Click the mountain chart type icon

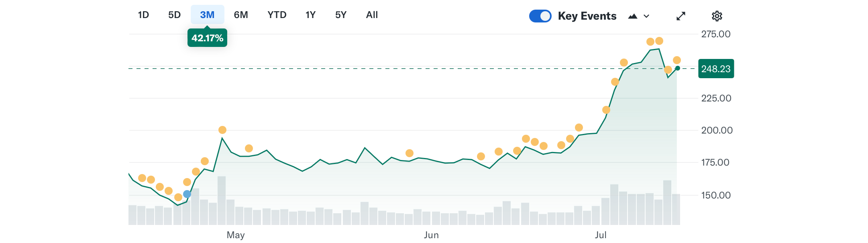633,16
